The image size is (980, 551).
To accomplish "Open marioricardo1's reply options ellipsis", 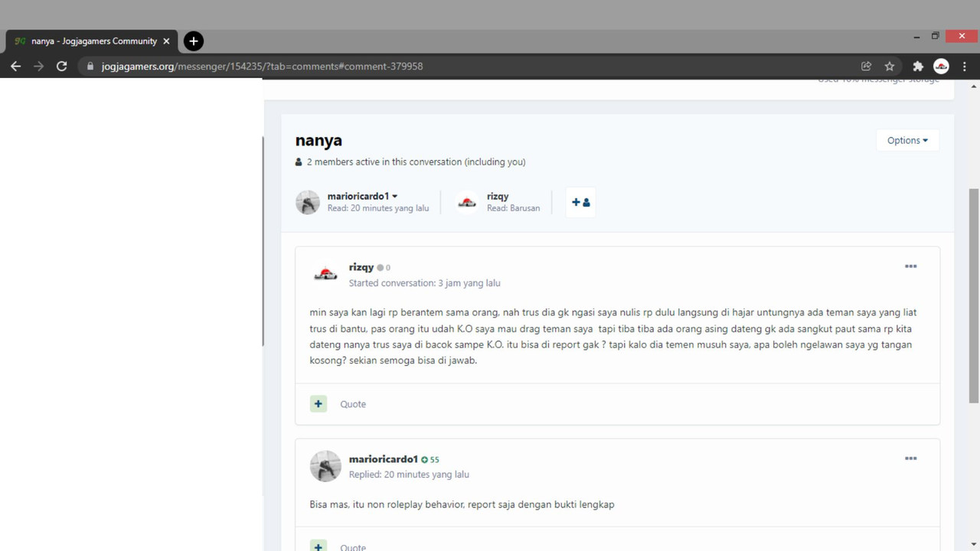I will tap(910, 458).
